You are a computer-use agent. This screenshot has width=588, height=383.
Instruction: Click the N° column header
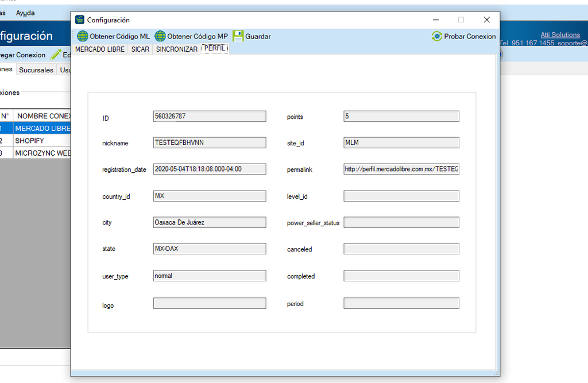pos(6,116)
